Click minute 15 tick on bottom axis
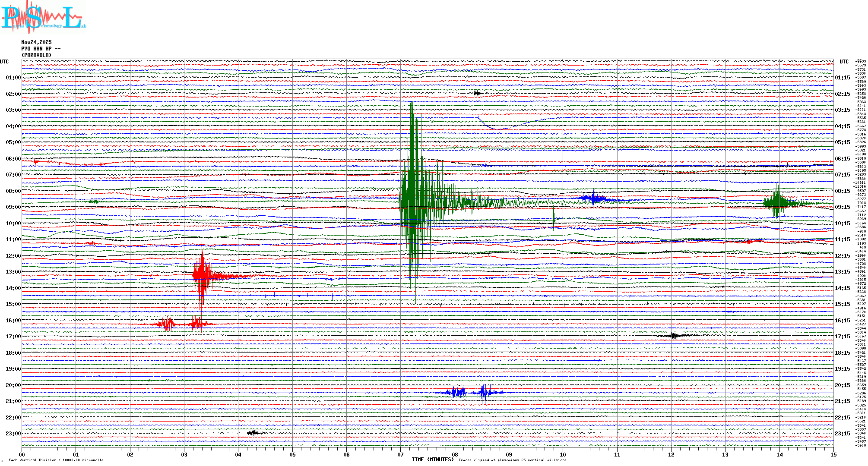868x466 pixels. [833, 454]
